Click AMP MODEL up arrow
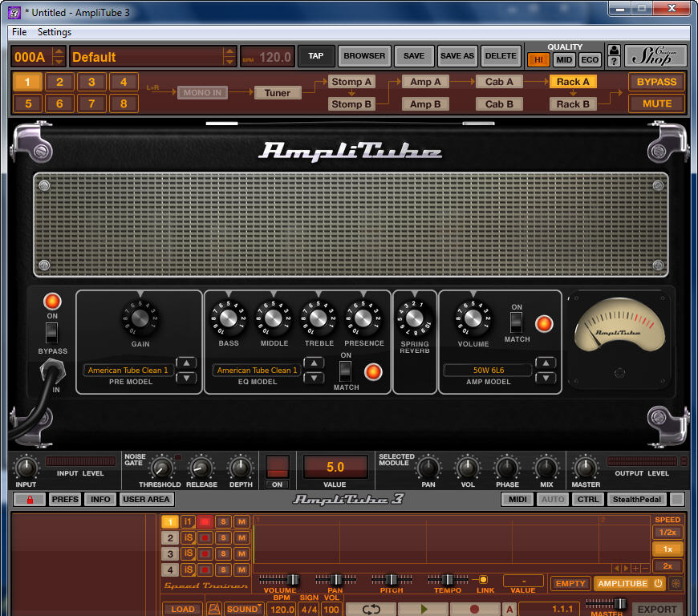This screenshot has width=698, height=616. coord(546,363)
